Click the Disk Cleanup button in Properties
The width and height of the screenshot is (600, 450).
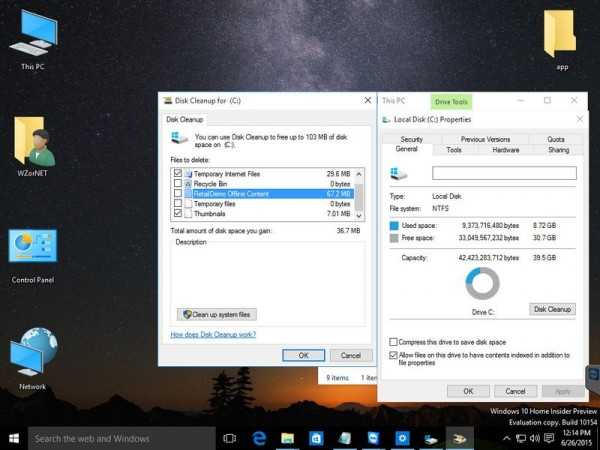[x=552, y=309]
